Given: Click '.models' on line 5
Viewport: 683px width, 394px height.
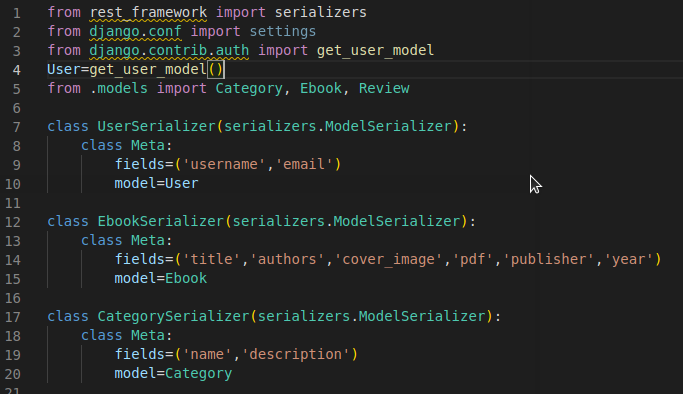Looking at the screenshot, I should [x=118, y=88].
